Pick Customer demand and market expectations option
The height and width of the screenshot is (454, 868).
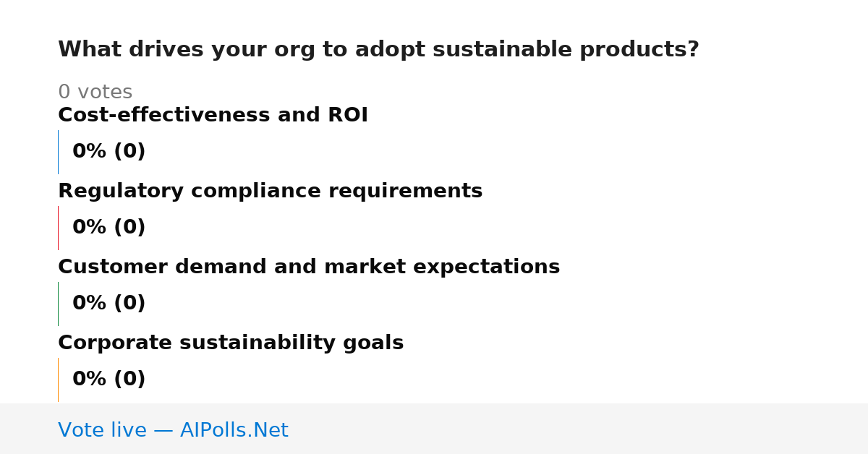click(x=309, y=267)
